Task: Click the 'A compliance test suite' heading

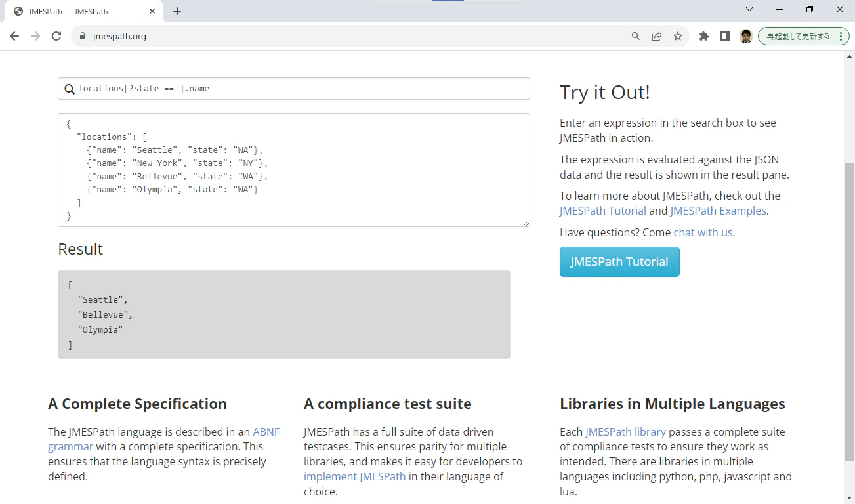Action: click(x=387, y=404)
